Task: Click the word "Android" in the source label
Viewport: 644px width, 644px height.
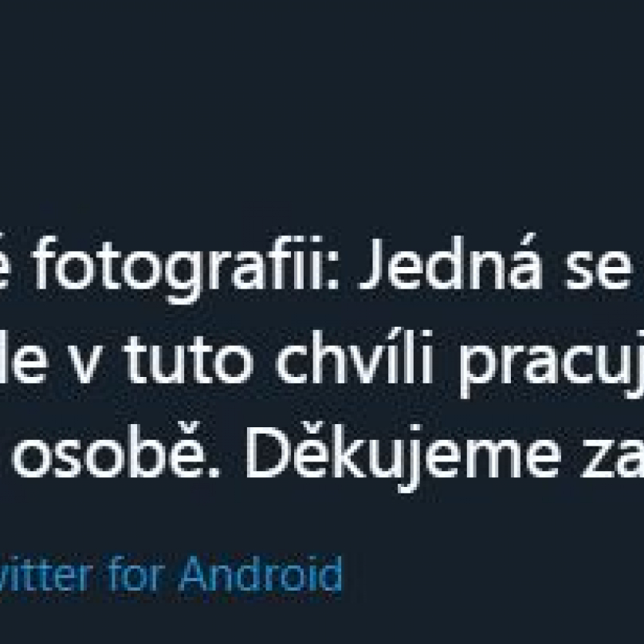Action: [x=261, y=575]
